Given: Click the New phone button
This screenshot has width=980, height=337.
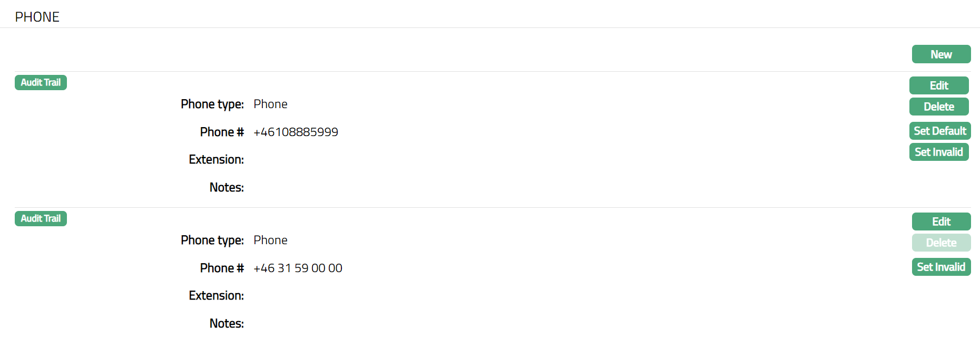Looking at the screenshot, I should pyautogui.click(x=941, y=54).
